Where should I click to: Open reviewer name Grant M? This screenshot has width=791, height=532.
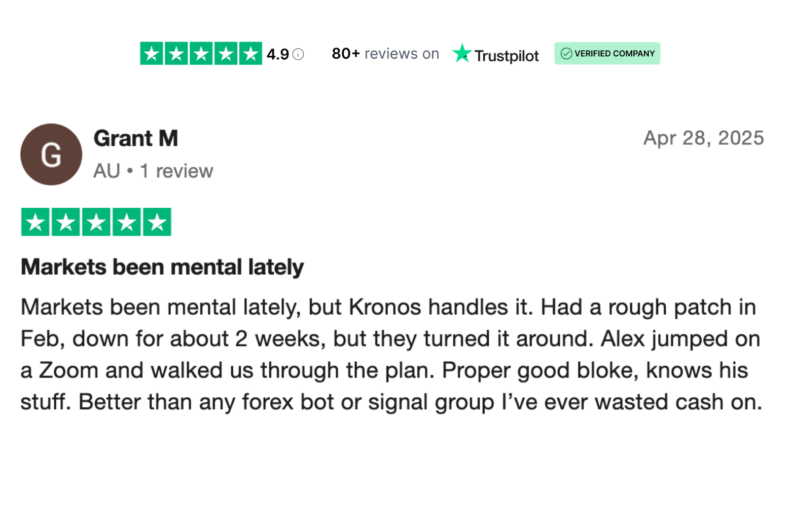pyautogui.click(x=136, y=138)
